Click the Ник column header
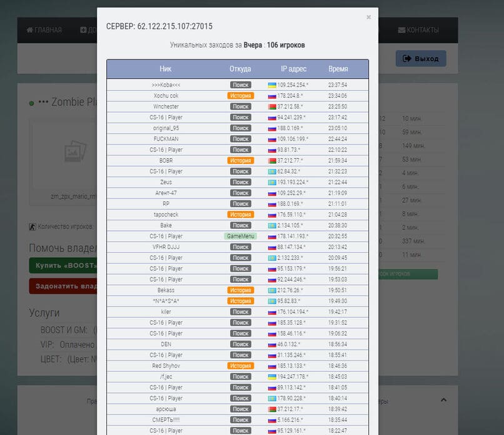The image size is (504, 435). [x=166, y=69]
